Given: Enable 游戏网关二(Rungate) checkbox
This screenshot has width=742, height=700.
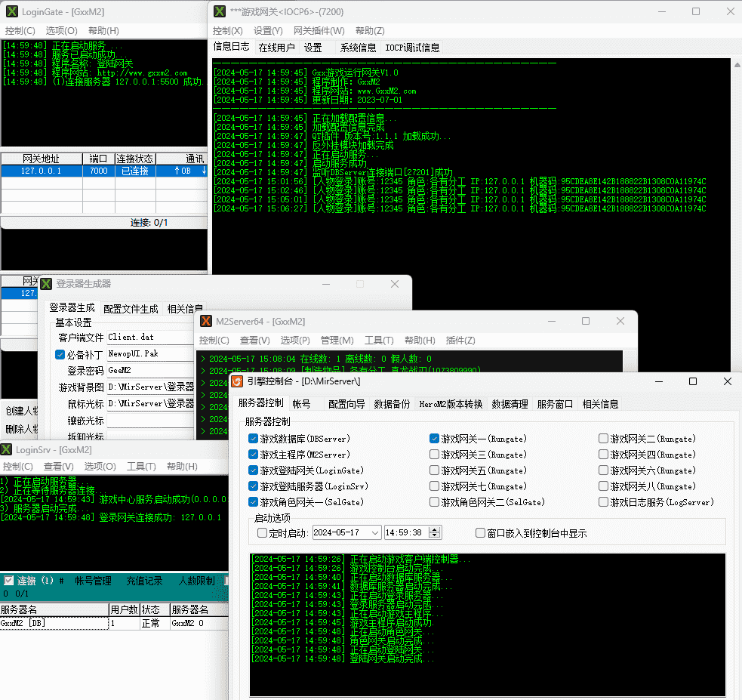Looking at the screenshot, I should click(603, 439).
